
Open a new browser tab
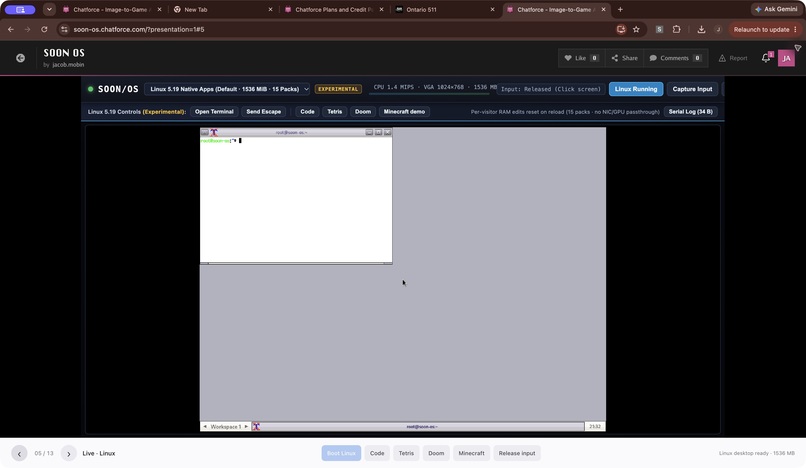[620, 9]
